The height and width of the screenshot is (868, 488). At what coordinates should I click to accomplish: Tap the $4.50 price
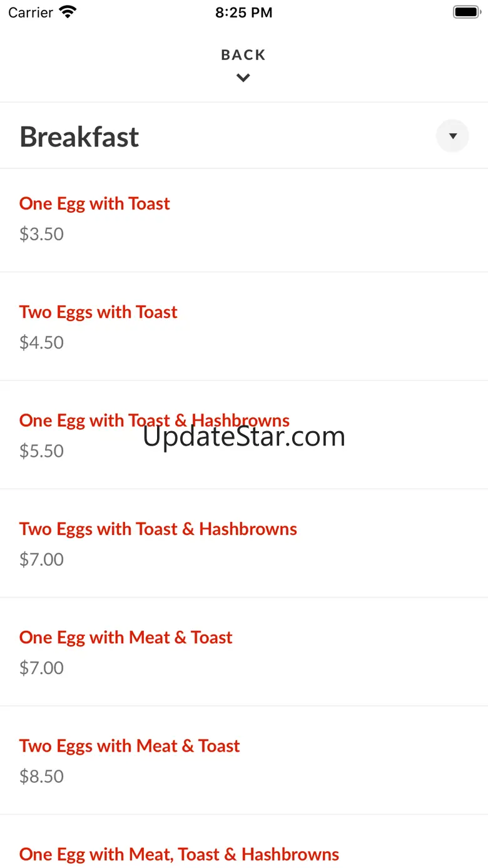41,342
